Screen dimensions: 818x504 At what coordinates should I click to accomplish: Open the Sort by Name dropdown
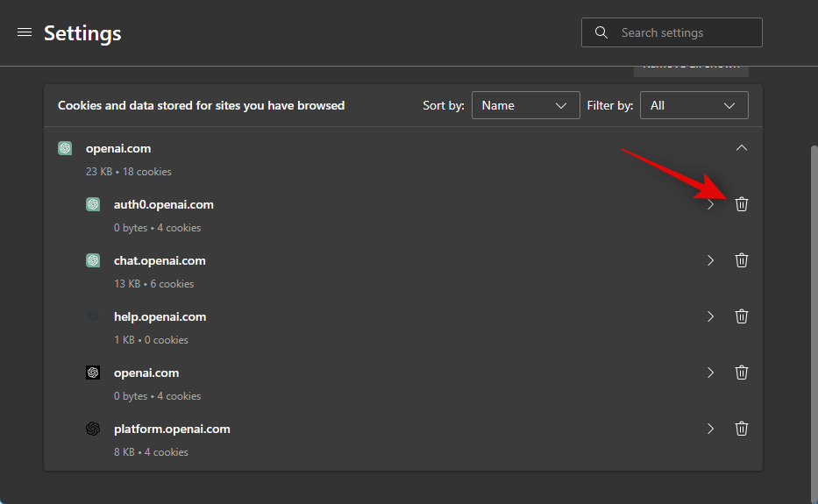tap(525, 105)
